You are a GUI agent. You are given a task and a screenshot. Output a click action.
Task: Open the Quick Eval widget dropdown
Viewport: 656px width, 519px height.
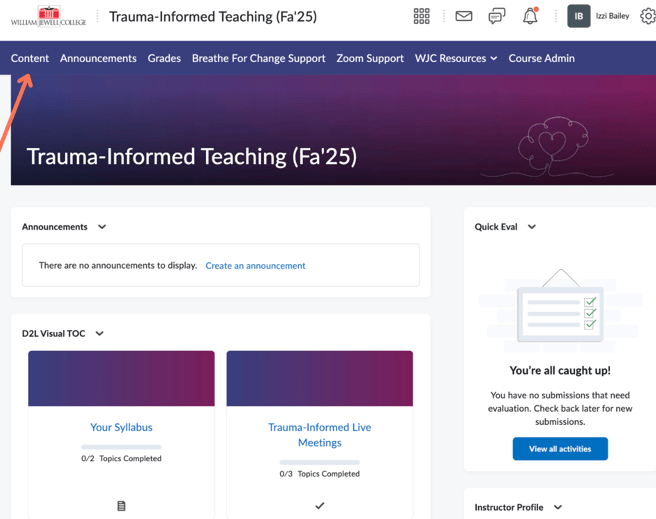pyautogui.click(x=532, y=227)
